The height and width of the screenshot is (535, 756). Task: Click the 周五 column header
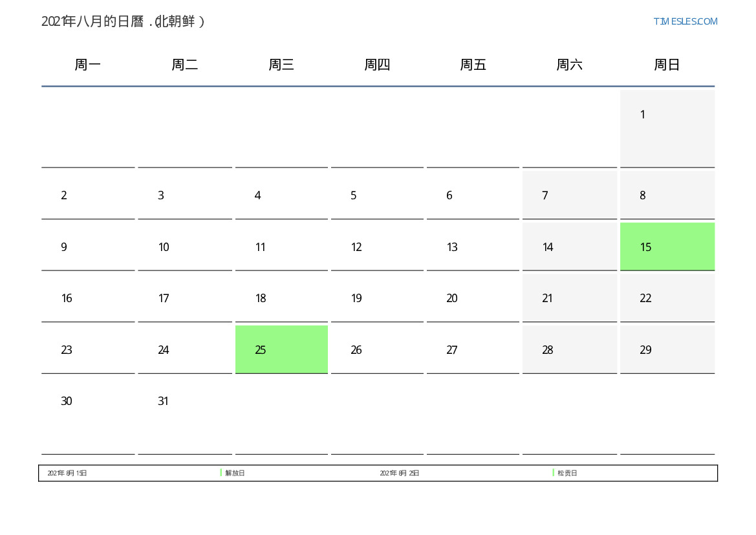point(473,65)
